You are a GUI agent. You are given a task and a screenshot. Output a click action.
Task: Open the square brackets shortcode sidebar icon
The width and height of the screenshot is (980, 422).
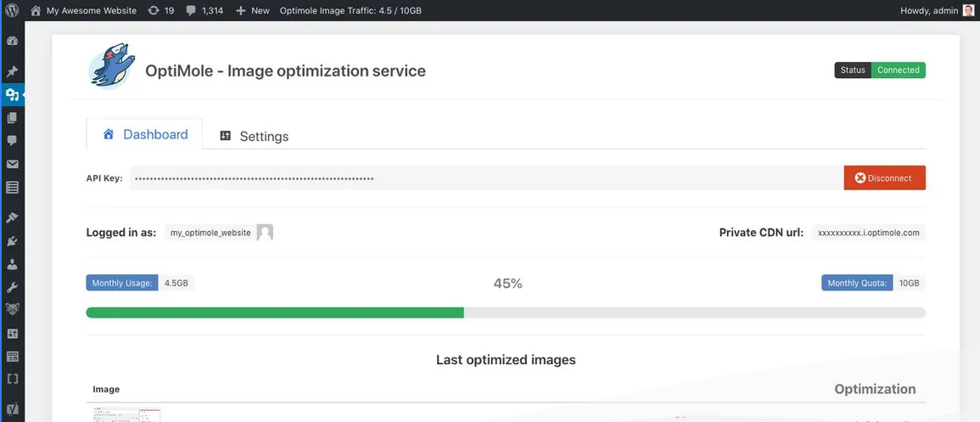pos(12,379)
